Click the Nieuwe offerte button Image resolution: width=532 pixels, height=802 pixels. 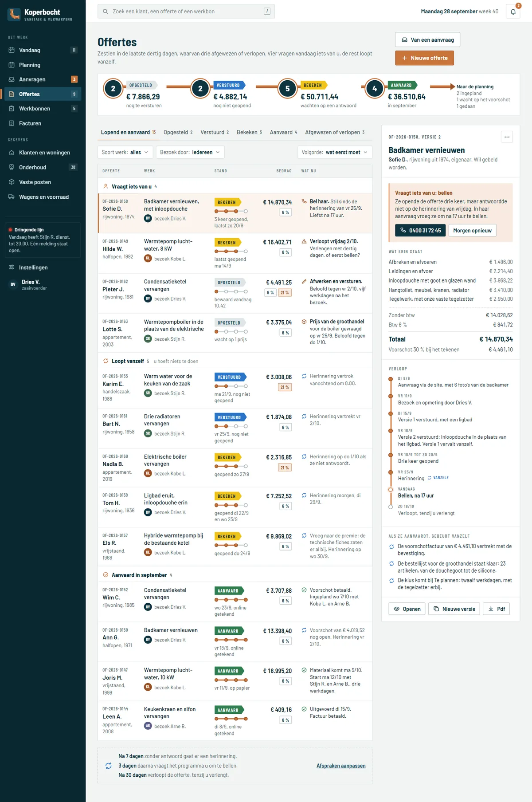click(424, 58)
